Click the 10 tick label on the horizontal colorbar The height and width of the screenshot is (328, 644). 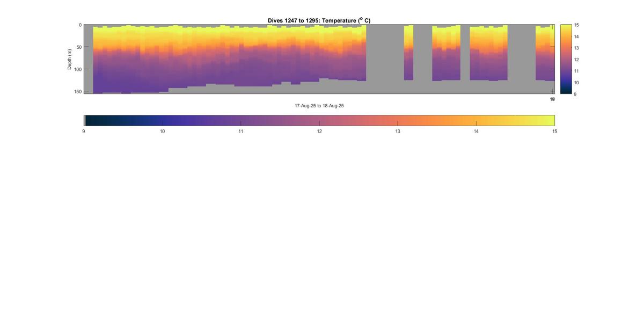[162, 132]
